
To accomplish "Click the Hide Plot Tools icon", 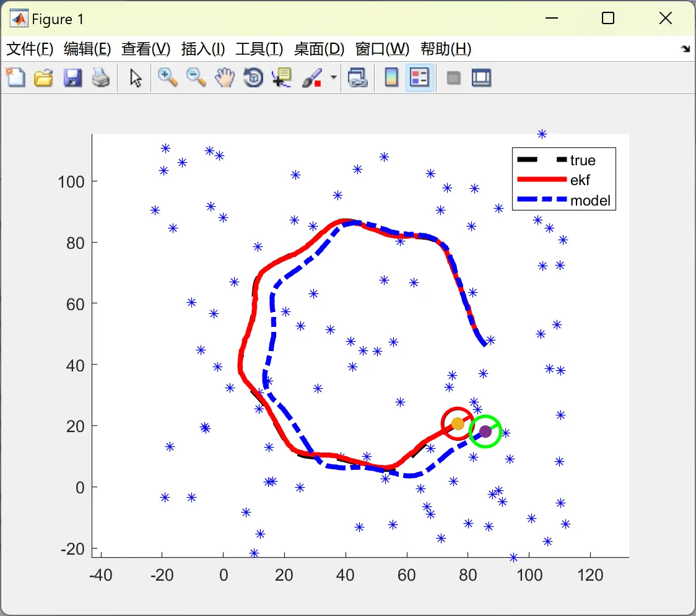I will [453, 78].
